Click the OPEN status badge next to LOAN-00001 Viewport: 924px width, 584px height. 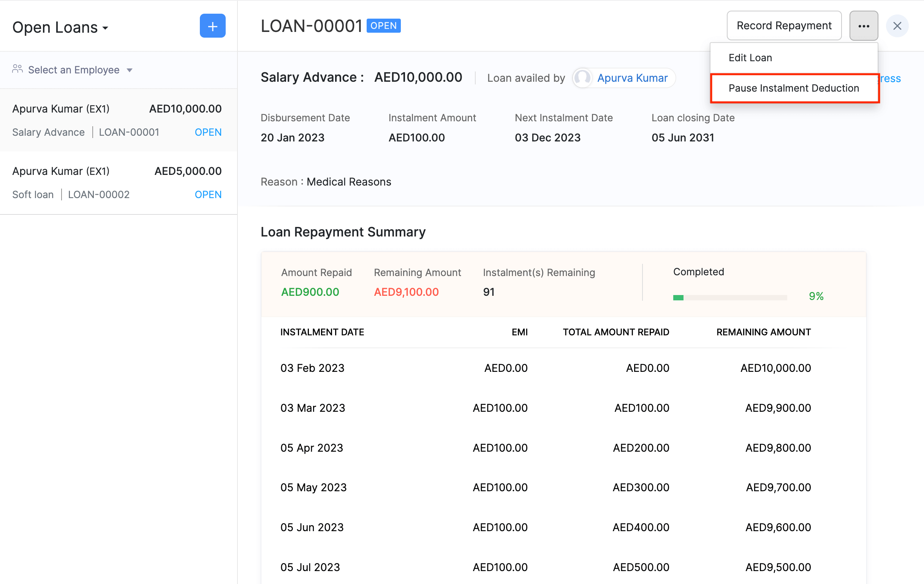[x=383, y=25]
